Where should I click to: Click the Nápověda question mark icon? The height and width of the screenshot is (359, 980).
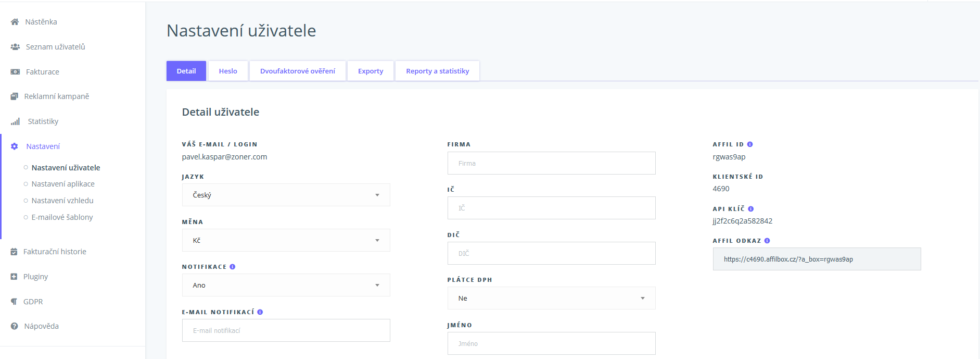[15, 326]
